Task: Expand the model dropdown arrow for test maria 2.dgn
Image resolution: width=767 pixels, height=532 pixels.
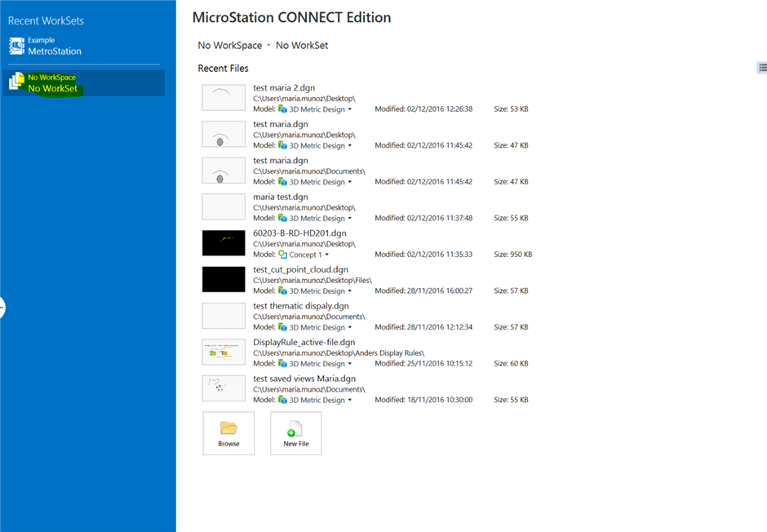Action: [350, 109]
